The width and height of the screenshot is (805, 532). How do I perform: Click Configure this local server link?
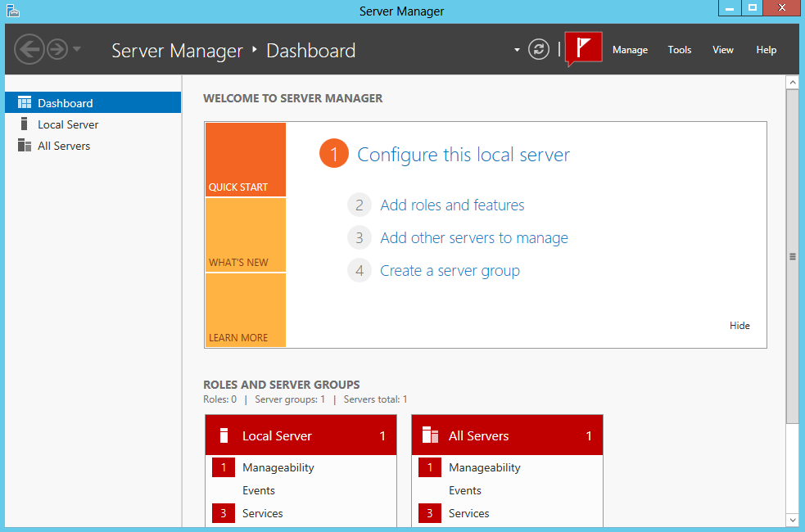[x=463, y=155]
